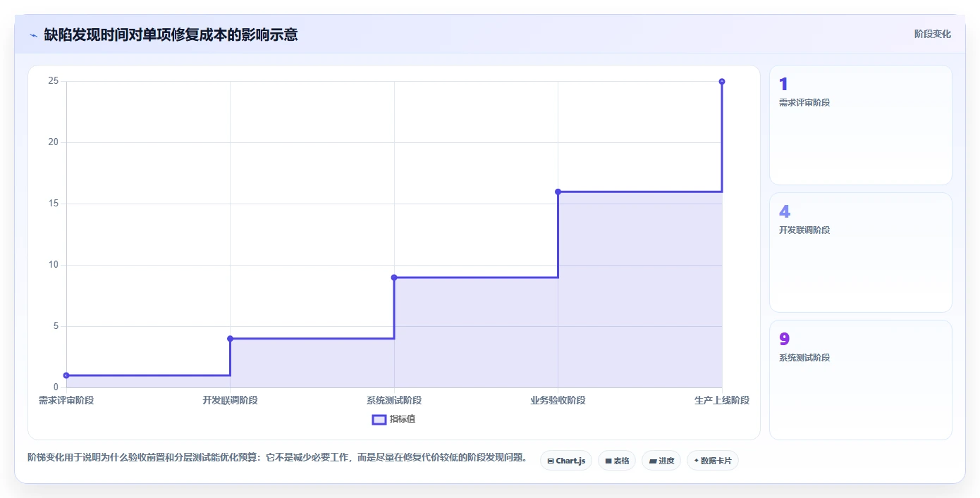This screenshot has height=498, width=980.
Task: Click the y-axis value 15
Action: click(x=53, y=204)
